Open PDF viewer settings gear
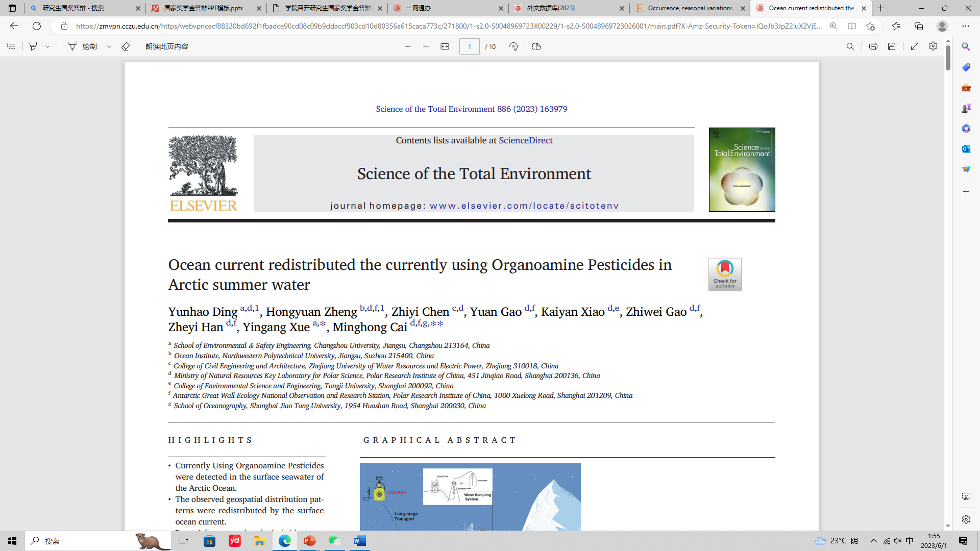Viewport: 980px width, 551px height. 933,46
